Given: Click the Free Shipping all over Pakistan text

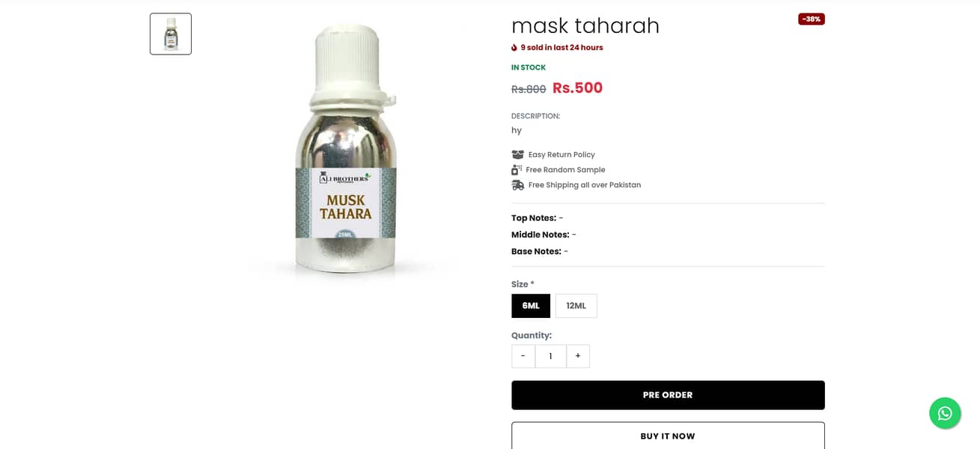Looking at the screenshot, I should click(585, 186).
